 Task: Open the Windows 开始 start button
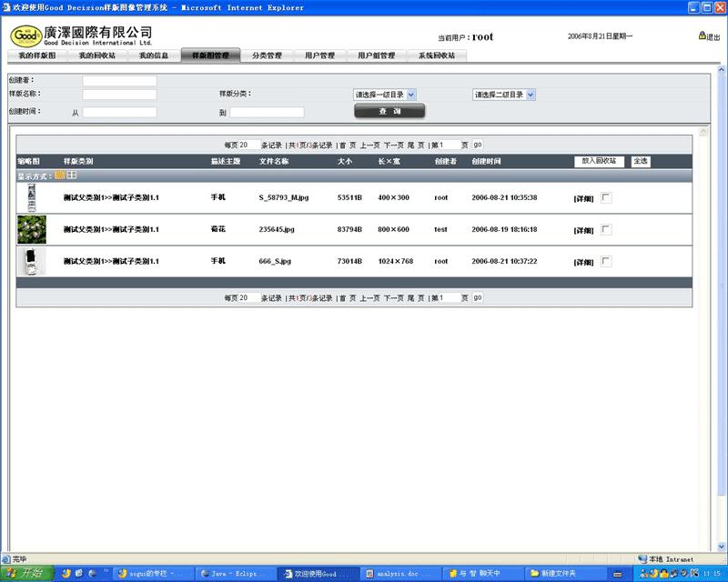(x=25, y=574)
